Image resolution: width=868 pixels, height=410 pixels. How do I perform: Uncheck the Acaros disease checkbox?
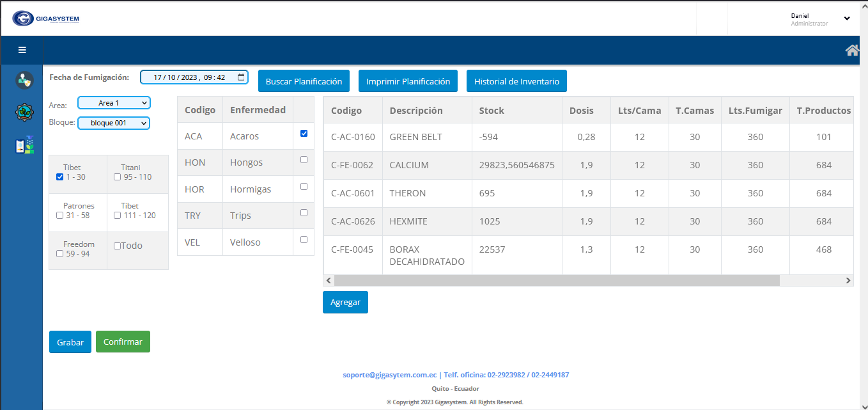[x=304, y=134]
